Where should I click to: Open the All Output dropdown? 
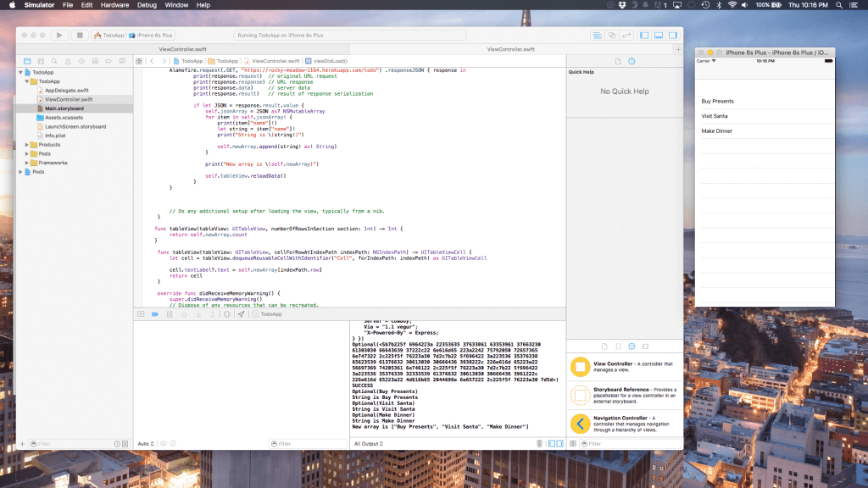[x=370, y=443]
